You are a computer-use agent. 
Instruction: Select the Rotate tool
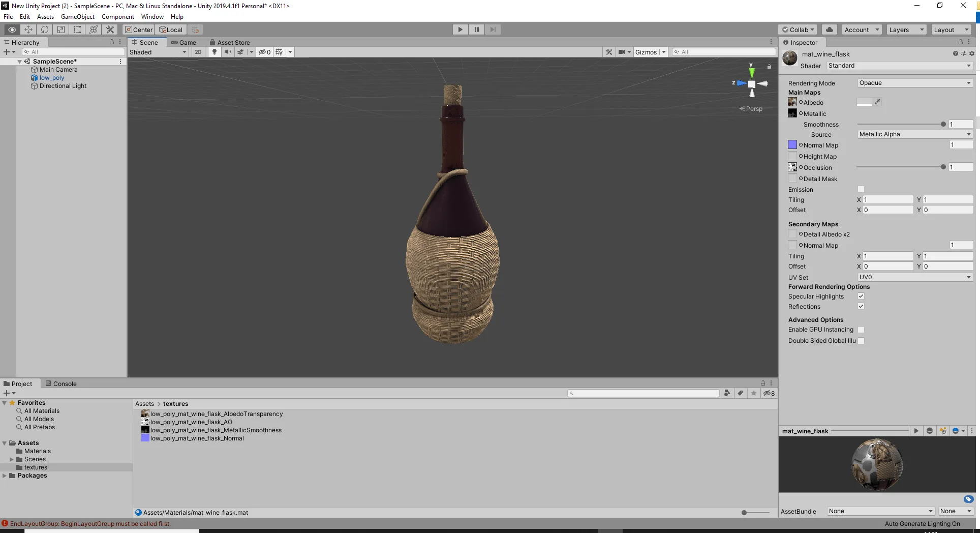click(x=45, y=29)
